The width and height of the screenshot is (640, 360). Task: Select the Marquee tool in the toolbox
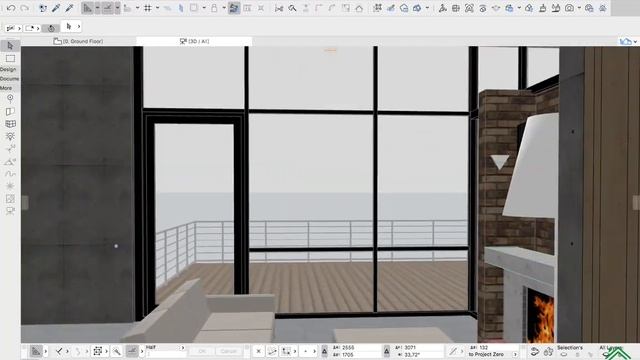(x=10, y=58)
